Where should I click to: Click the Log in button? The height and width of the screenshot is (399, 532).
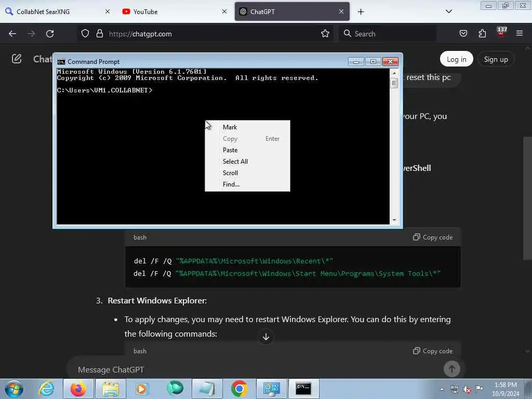point(456,59)
